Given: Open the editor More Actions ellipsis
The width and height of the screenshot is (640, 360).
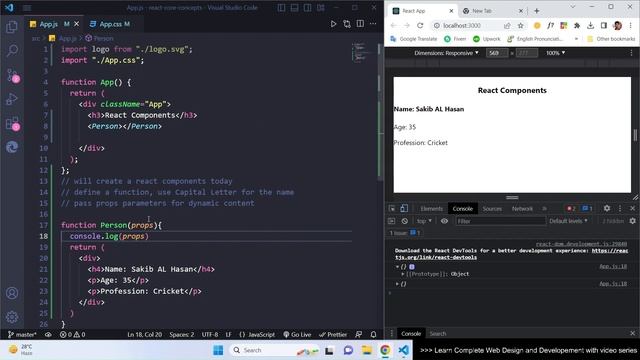Looking at the screenshot, I should pos(373,24).
